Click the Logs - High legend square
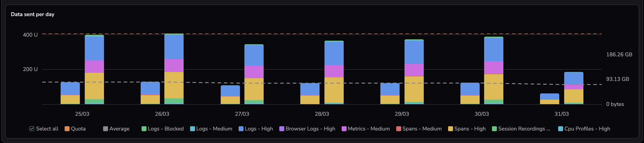The image size is (644, 143). click(x=241, y=129)
